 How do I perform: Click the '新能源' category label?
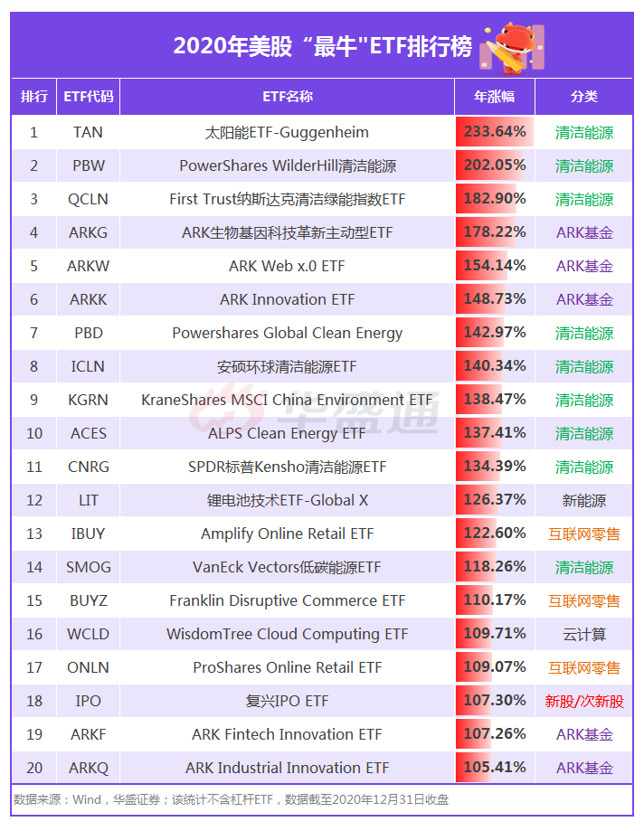click(x=584, y=500)
